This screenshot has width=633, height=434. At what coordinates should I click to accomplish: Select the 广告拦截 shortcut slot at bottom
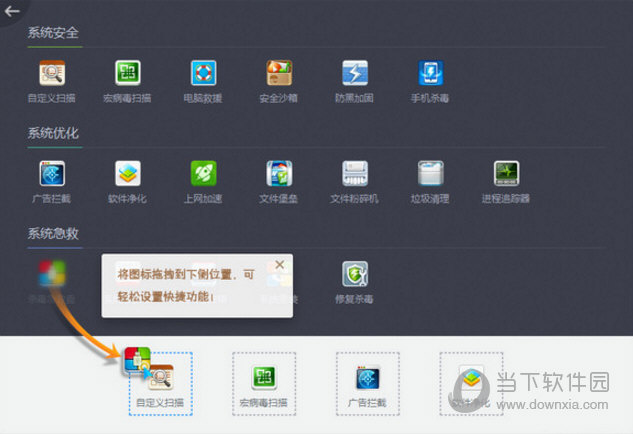(368, 384)
